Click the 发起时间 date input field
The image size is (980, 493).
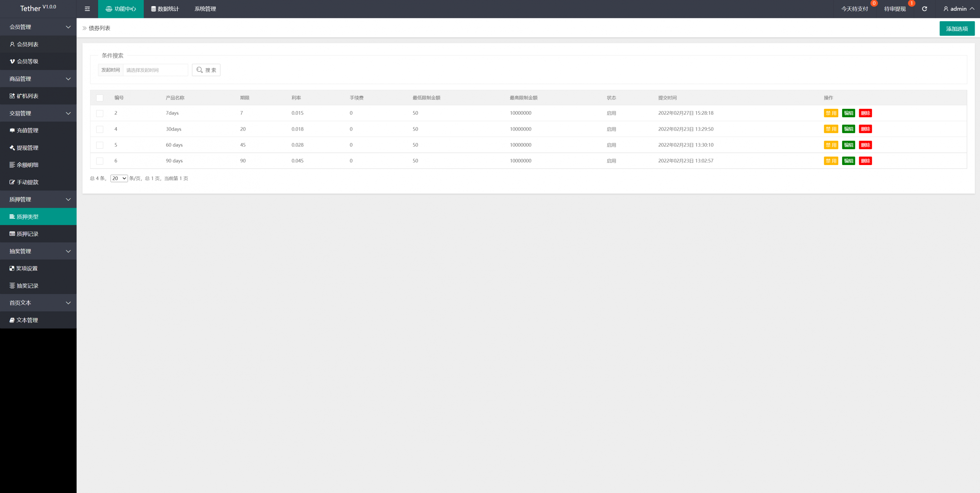[x=155, y=70]
